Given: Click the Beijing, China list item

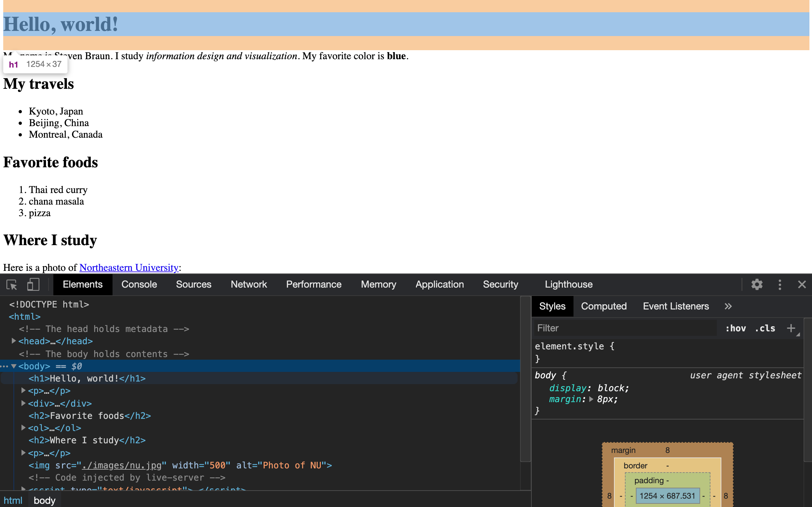Looking at the screenshot, I should [59, 123].
